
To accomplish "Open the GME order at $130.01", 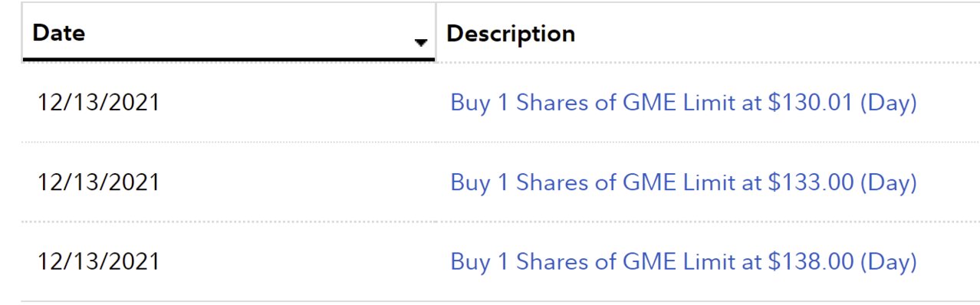I will [x=683, y=103].
